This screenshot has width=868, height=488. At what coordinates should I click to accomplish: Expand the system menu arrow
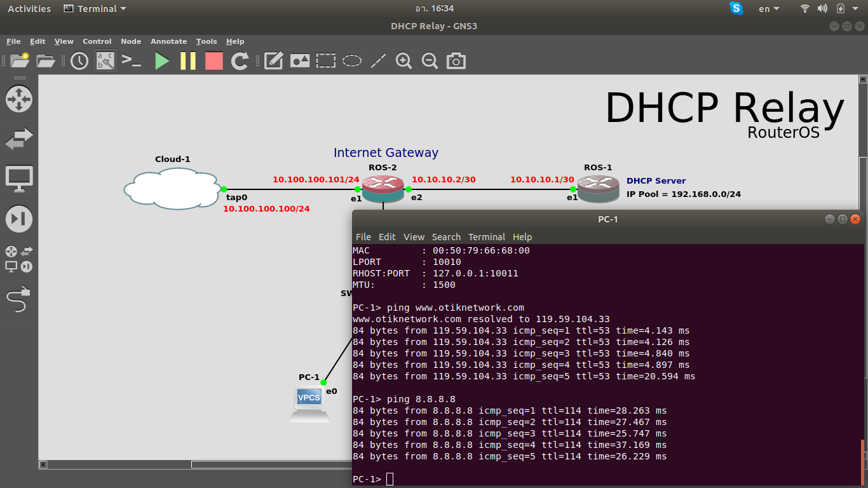pos(857,9)
